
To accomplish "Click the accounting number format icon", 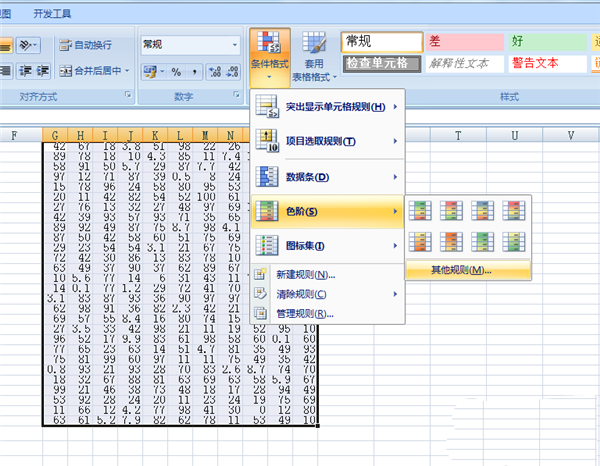I will pos(150,71).
